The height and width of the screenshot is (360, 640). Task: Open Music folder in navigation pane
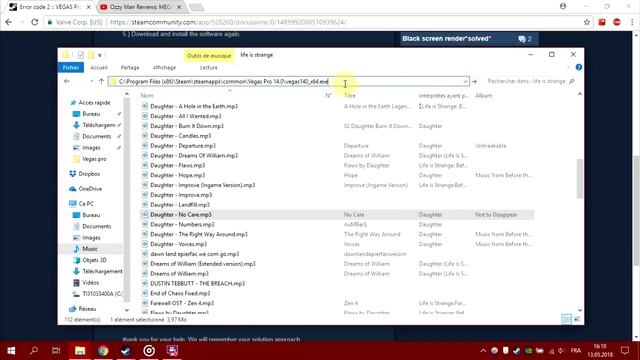(90, 249)
